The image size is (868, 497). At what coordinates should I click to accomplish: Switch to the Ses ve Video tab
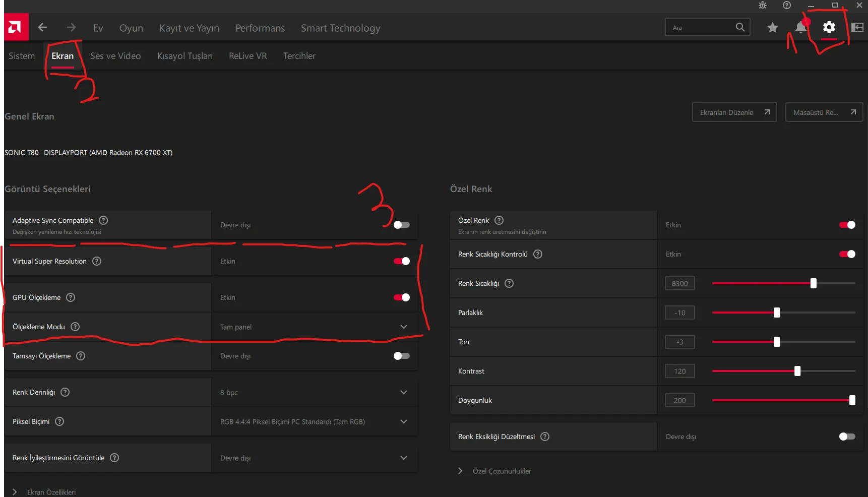tap(115, 56)
